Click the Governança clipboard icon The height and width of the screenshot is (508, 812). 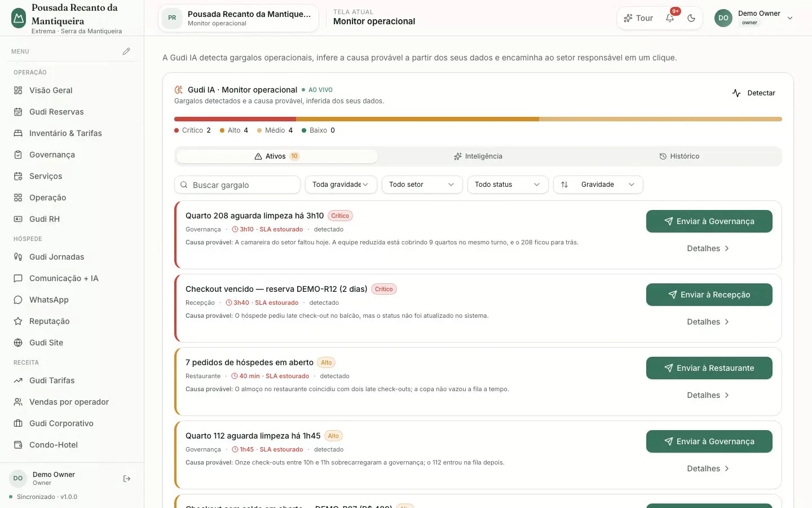18,155
